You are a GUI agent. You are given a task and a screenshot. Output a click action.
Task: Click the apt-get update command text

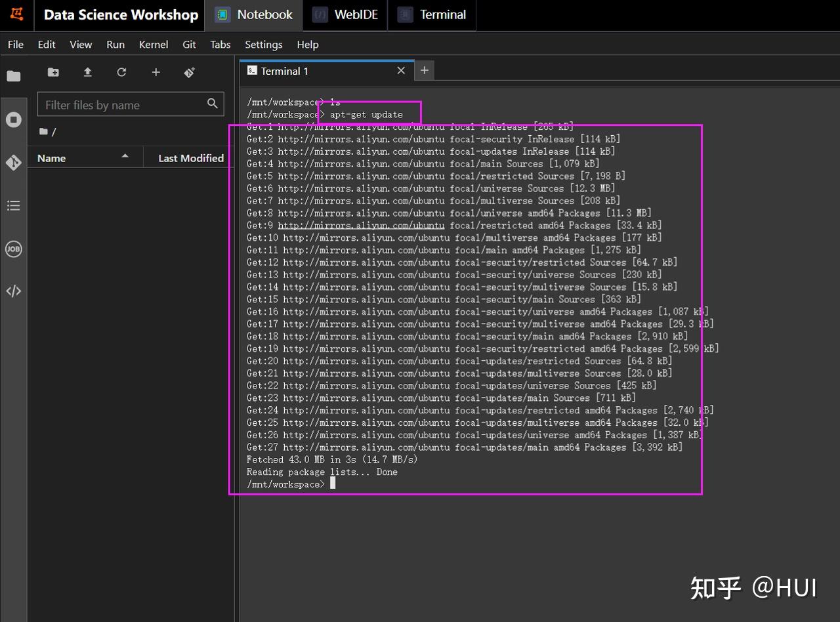coord(366,114)
